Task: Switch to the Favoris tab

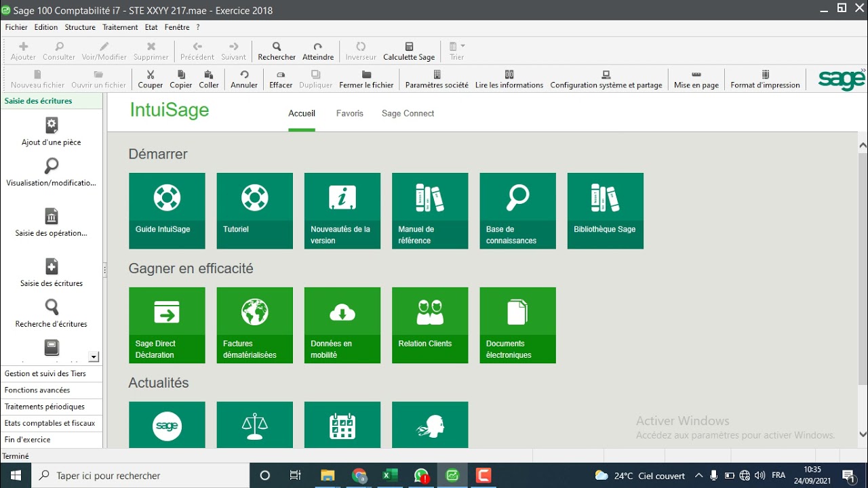Action: click(350, 114)
